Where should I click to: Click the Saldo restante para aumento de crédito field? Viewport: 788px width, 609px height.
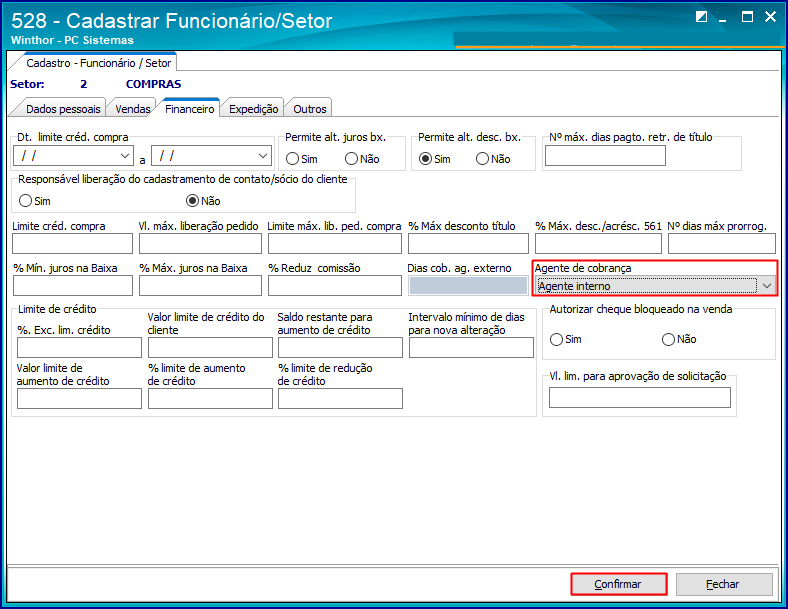click(x=340, y=347)
